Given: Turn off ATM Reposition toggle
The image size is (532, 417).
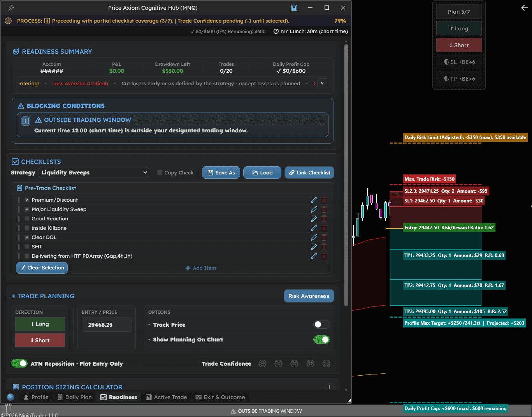Looking at the screenshot, I should coord(19,363).
